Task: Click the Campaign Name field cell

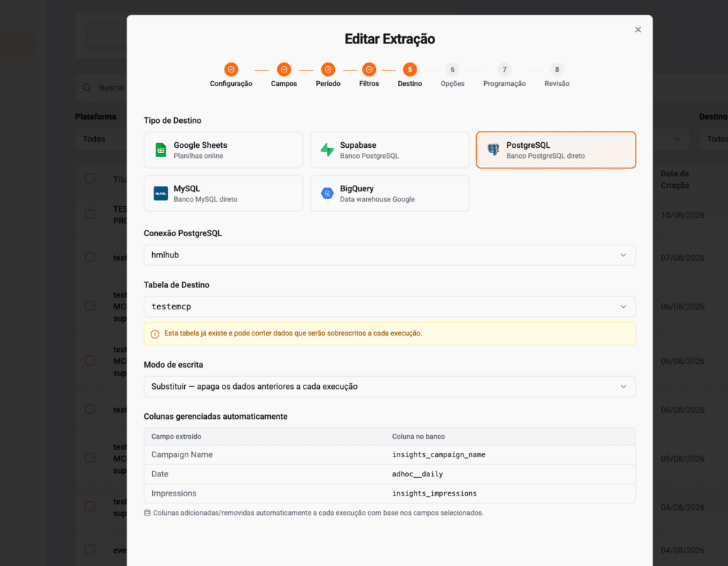Action: (182, 454)
